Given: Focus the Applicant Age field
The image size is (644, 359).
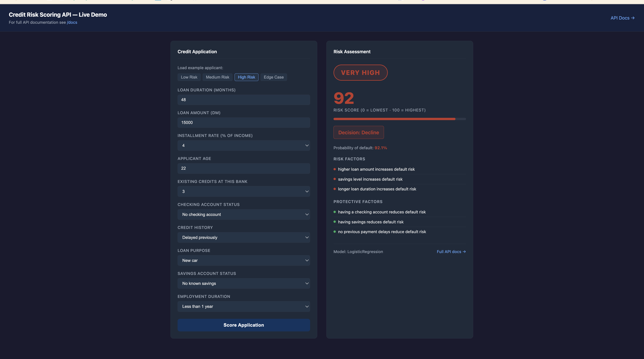Looking at the screenshot, I should [244, 168].
